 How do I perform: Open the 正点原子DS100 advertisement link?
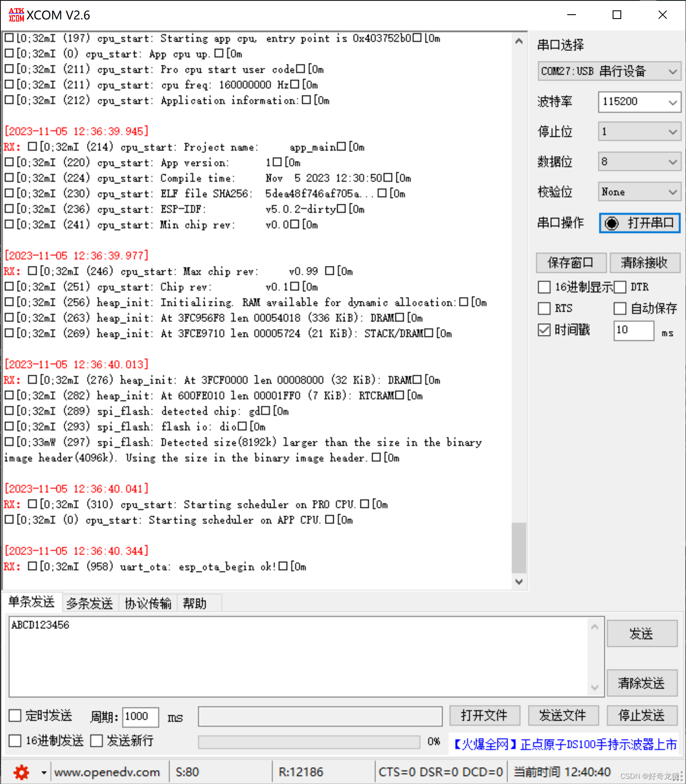565,744
